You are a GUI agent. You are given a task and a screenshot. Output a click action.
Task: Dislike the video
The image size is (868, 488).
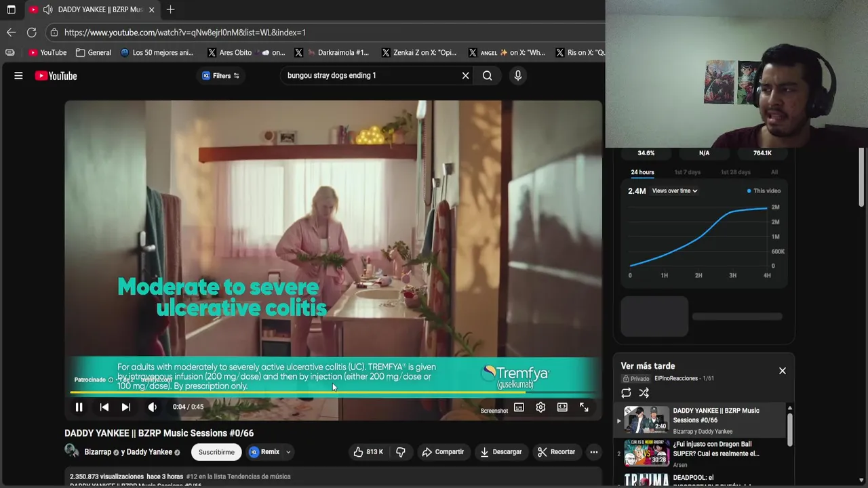401,452
